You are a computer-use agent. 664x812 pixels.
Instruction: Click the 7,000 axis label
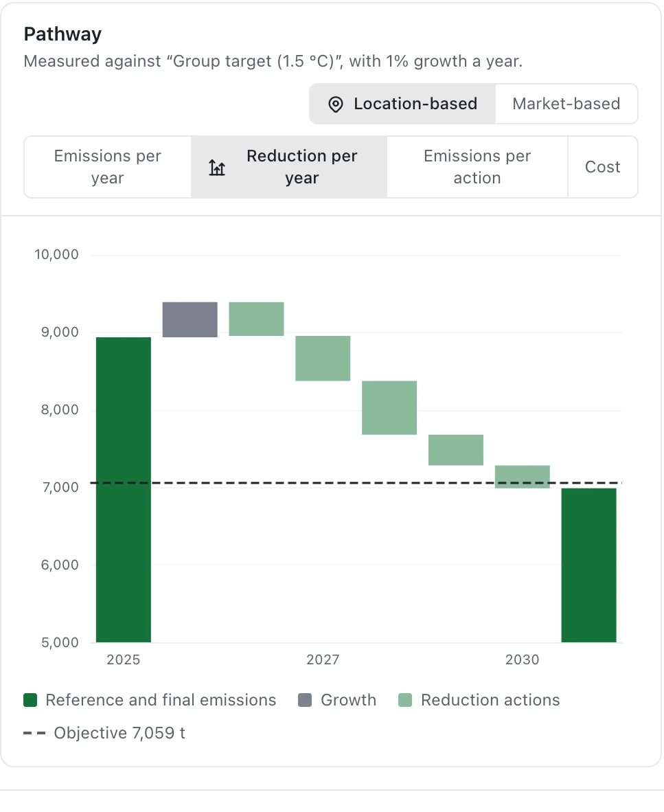pos(60,487)
